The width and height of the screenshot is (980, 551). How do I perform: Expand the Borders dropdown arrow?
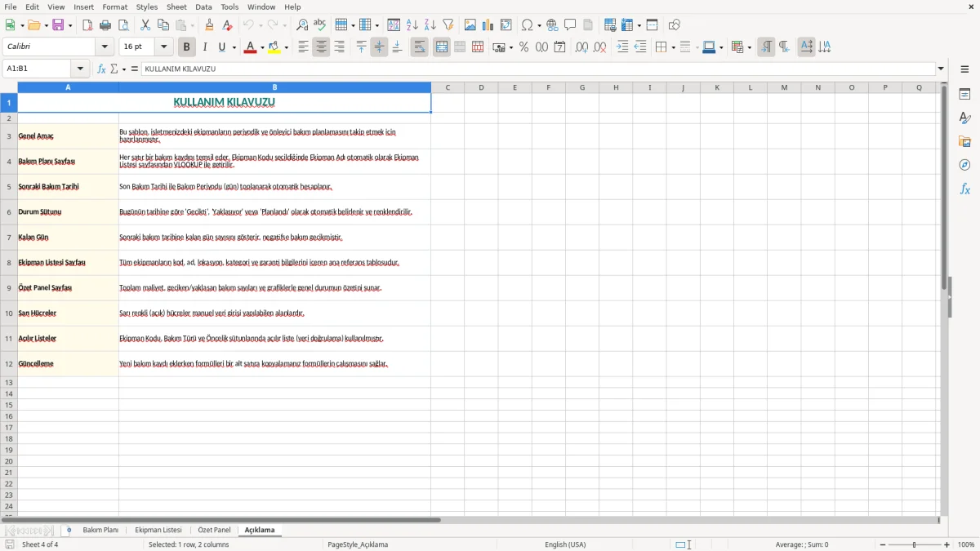tap(672, 48)
